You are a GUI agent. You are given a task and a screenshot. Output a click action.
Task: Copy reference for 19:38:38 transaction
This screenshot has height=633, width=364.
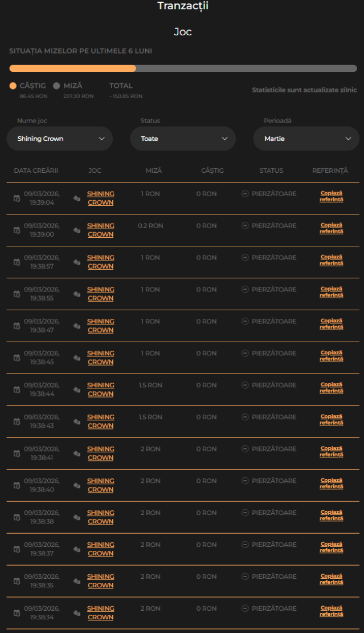tap(332, 516)
